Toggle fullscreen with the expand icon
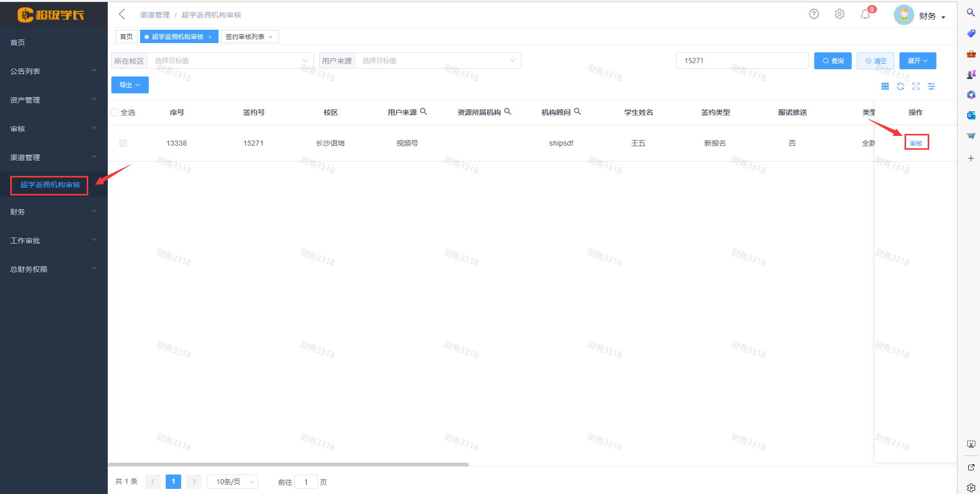 (x=916, y=86)
